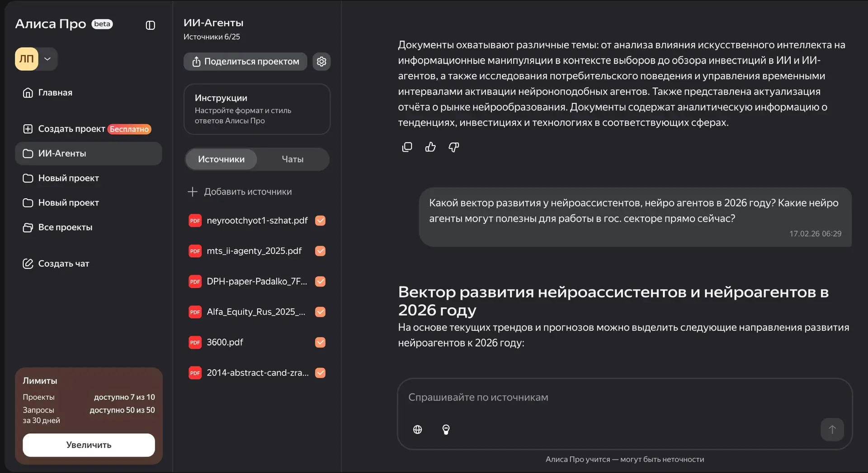Click доступно 50 из 50 requests limit
The height and width of the screenshot is (473, 868).
pyautogui.click(x=122, y=410)
